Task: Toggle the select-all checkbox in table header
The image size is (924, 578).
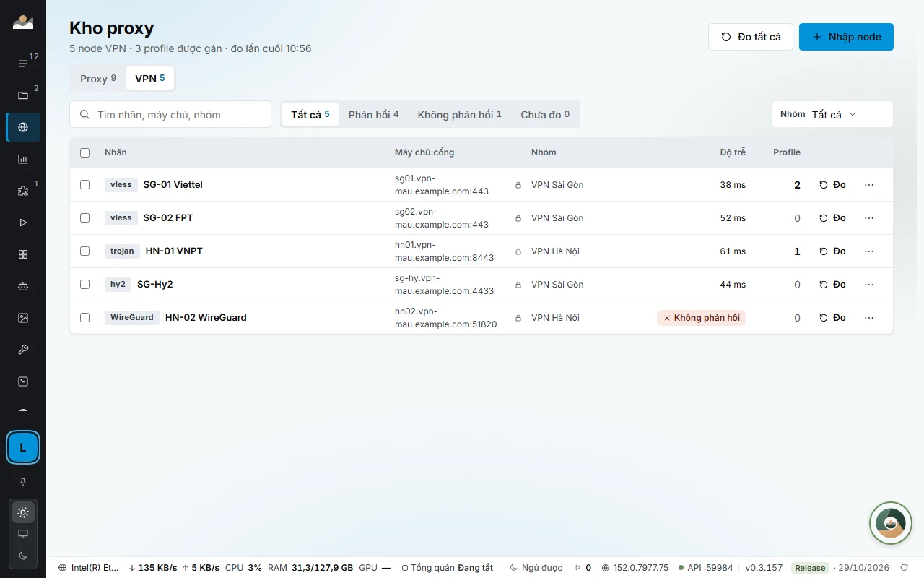Action: 85,152
